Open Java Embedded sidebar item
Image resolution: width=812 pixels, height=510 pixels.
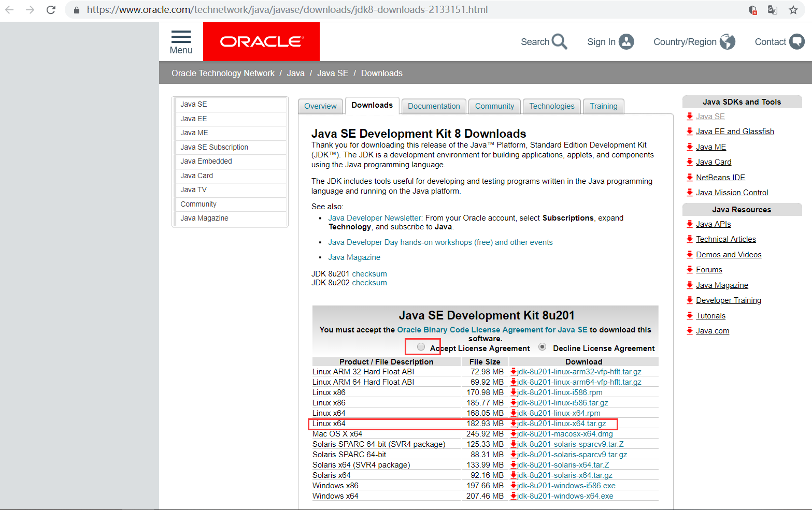tap(231, 162)
